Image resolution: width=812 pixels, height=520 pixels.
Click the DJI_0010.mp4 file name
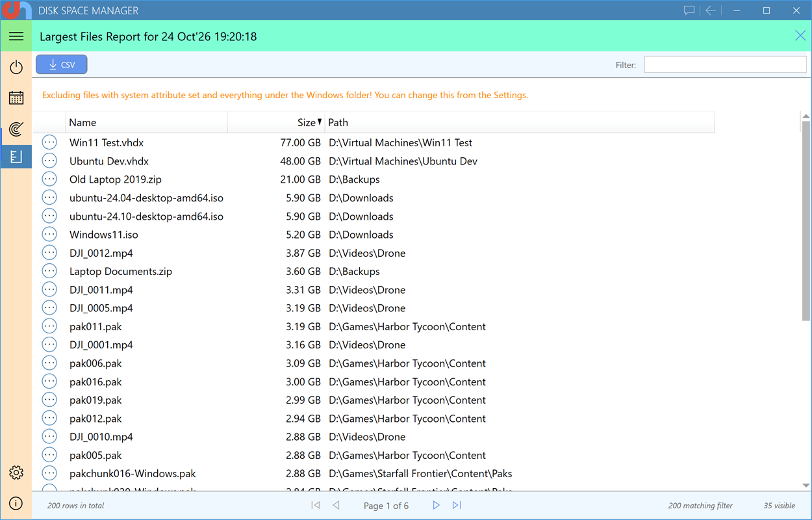click(x=101, y=437)
